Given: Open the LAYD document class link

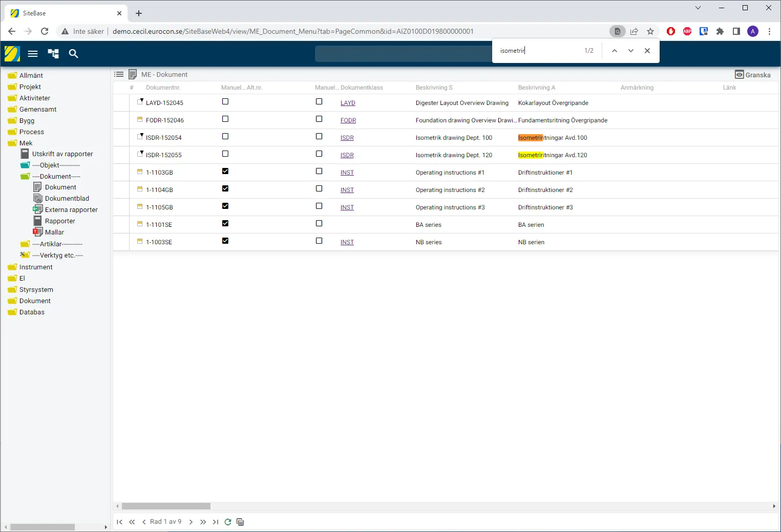Looking at the screenshot, I should pyautogui.click(x=348, y=103).
